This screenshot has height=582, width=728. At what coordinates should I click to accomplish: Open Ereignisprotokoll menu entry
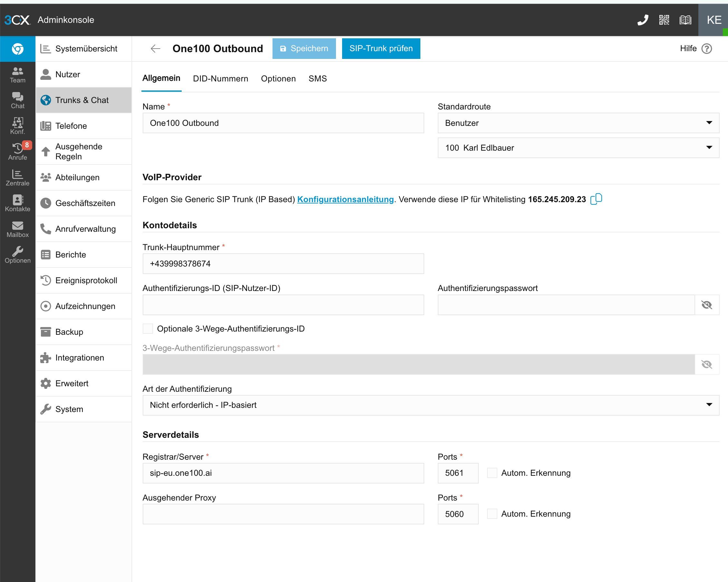83,280
